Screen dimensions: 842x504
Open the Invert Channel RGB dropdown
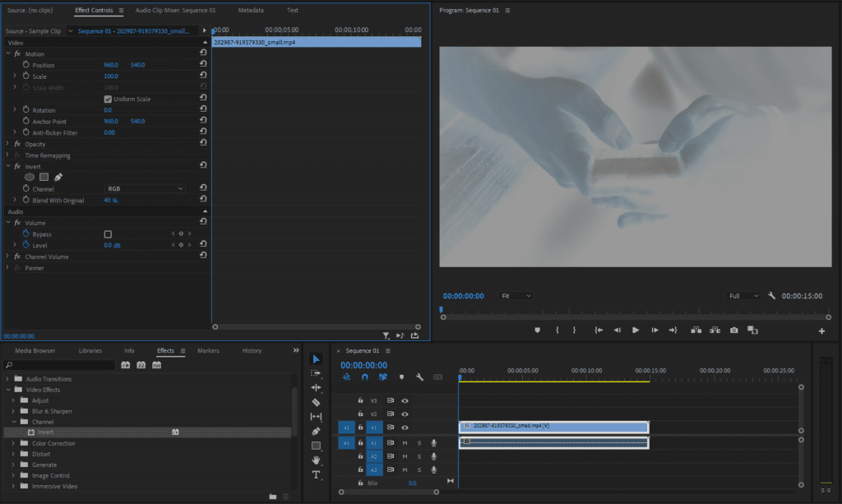click(x=145, y=188)
